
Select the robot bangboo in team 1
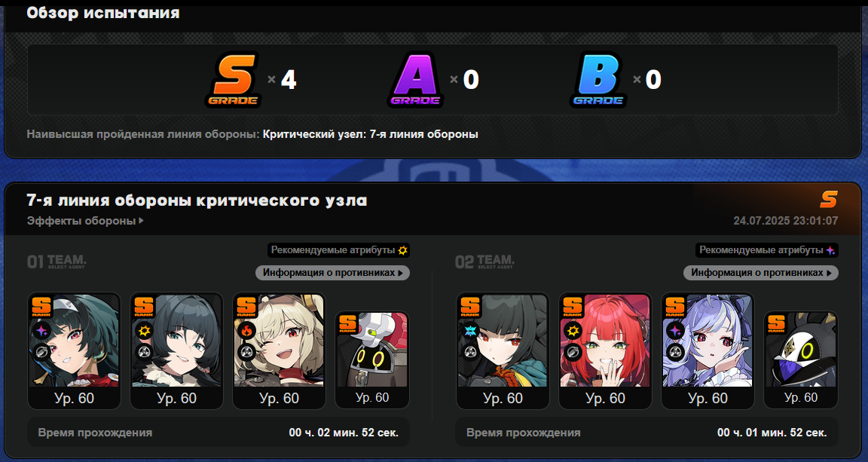(x=372, y=360)
